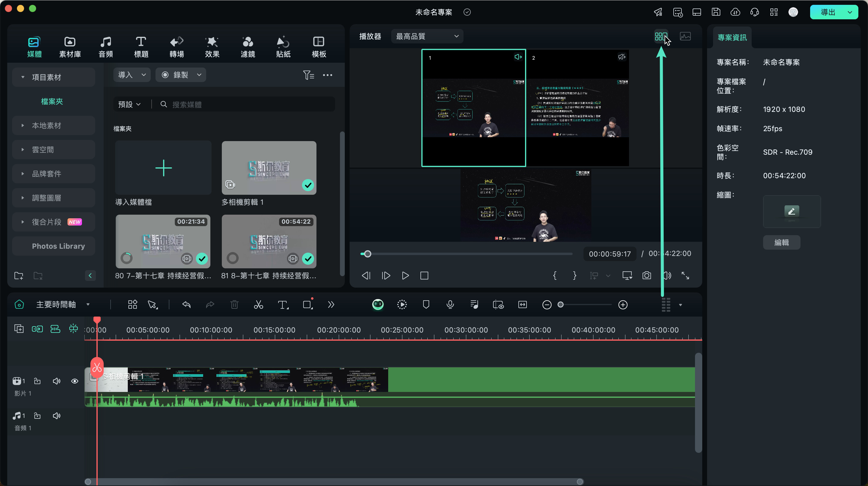This screenshot has width=868, height=486.
Task: Open the 預設 sort dropdown
Action: coord(129,105)
